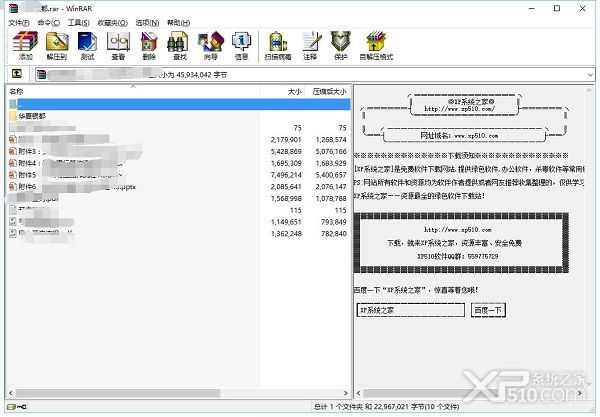
Task: Select the 华夏银都 folder row
Action: pyautogui.click(x=179, y=116)
